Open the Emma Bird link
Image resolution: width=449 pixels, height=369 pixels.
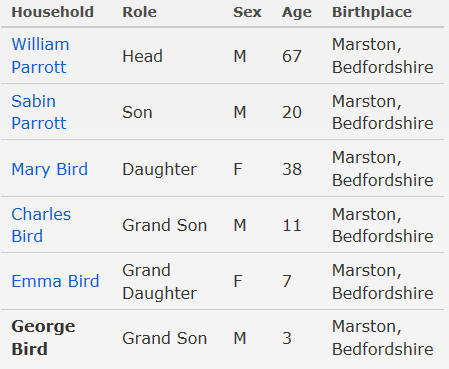pos(55,281)
